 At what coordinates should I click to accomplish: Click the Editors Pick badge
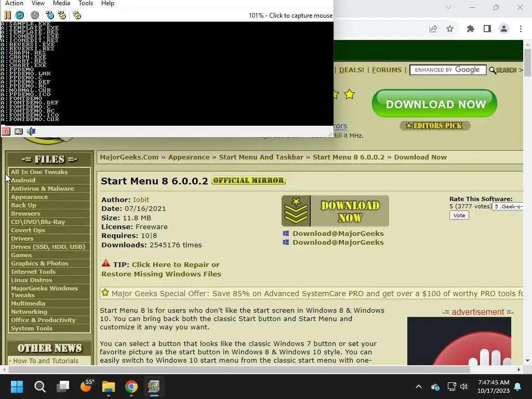(x=435, y=126)
